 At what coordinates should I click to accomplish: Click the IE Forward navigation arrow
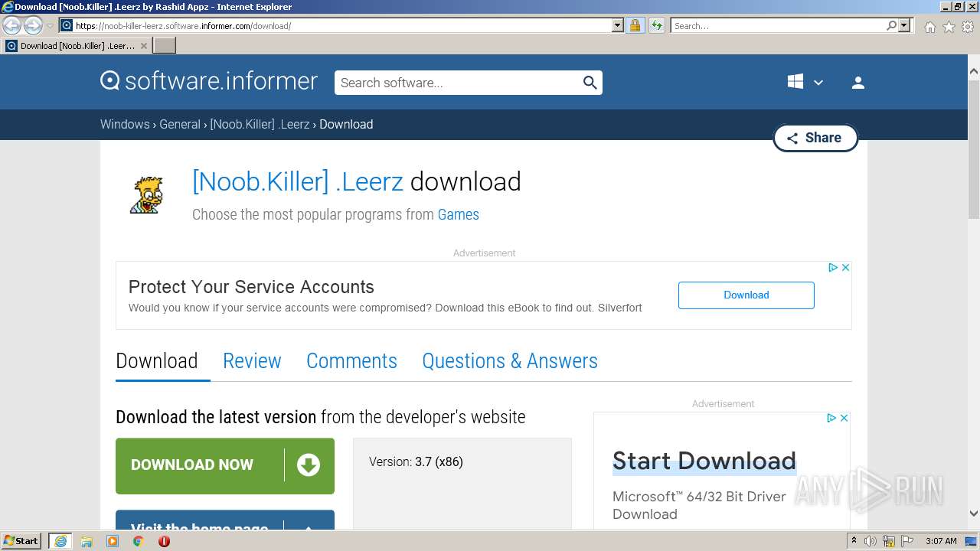tap(33, 26)
